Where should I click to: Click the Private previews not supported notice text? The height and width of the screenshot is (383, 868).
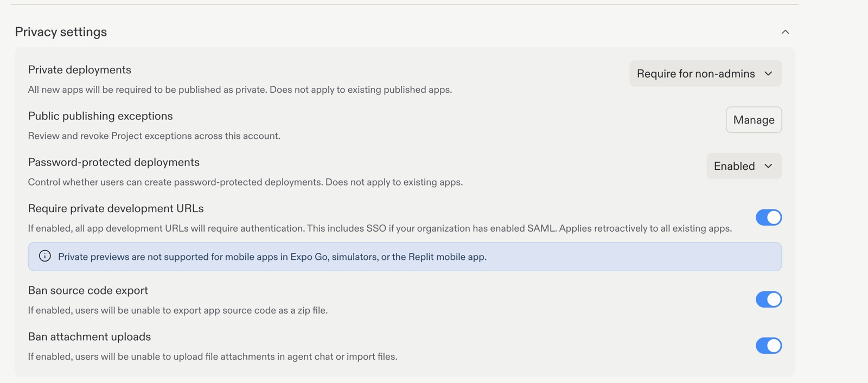[272, 257]
